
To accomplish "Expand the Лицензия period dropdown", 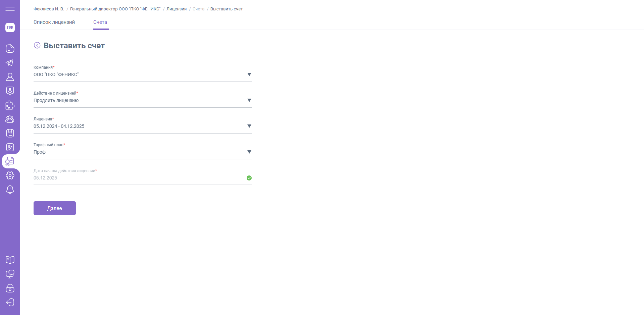I will [x=249, y=126].
